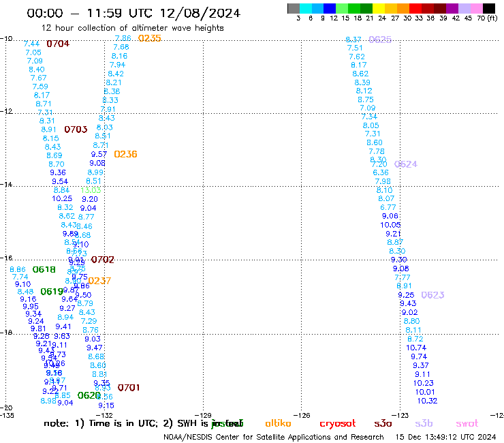Click the s3a time label 0701
The width and height of the screenshot is (504, 443).
[x=129, y=387]
